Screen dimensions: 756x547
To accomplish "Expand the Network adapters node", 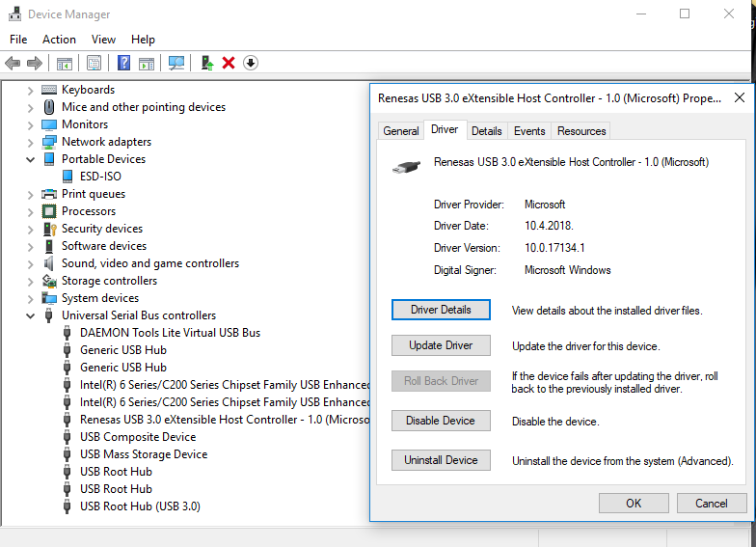I will click(x=30, y=143).
